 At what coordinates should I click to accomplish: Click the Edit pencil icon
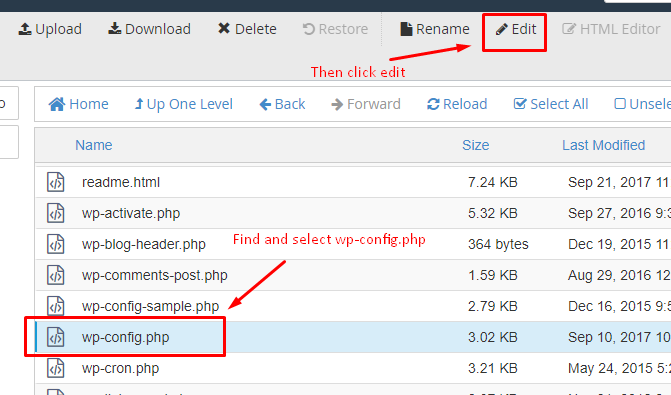point(502,29)
